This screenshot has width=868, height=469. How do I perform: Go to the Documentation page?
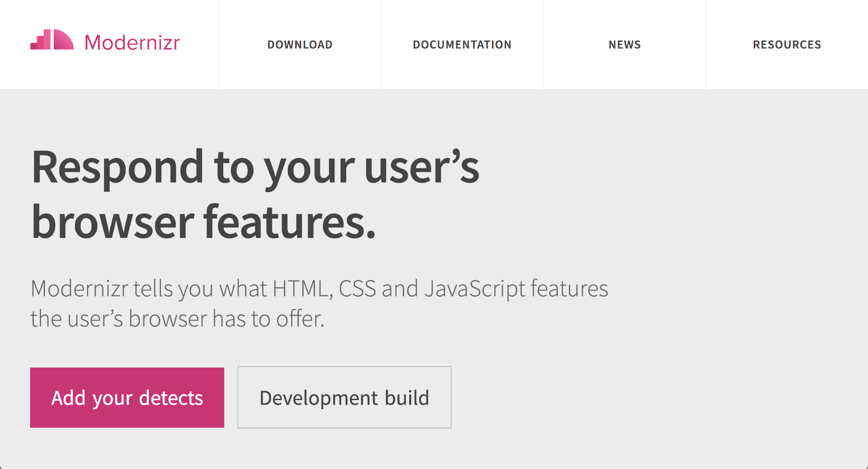pos(462,44)
